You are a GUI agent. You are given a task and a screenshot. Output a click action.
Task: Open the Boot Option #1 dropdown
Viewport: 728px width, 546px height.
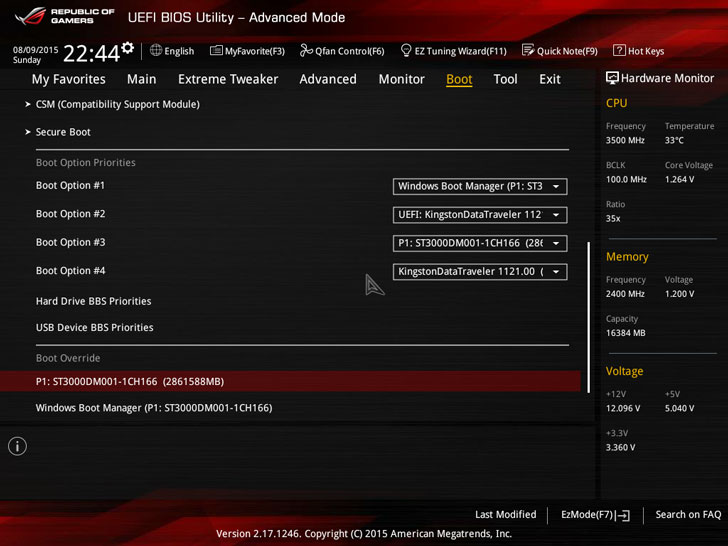(480, 187)
